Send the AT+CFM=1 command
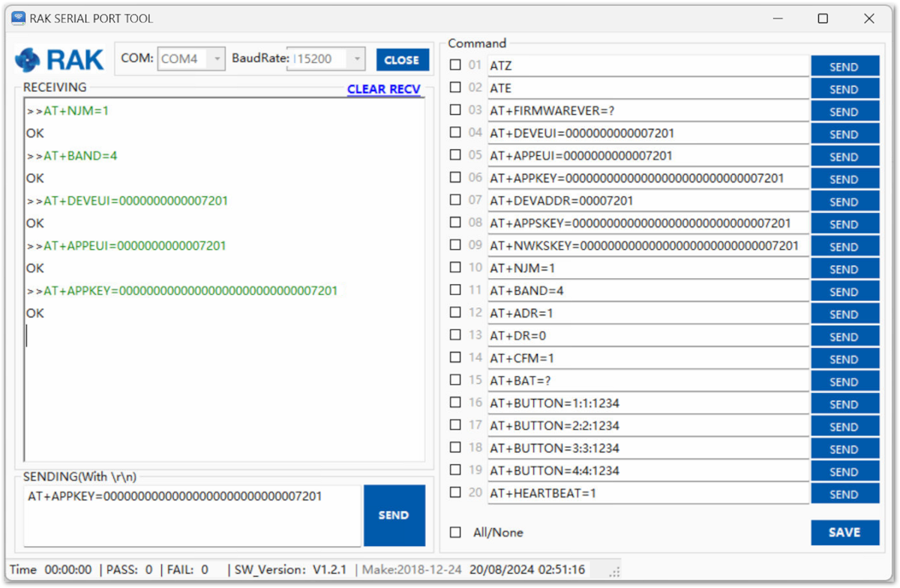The image size is (900, 588). (x=844, y=359)
